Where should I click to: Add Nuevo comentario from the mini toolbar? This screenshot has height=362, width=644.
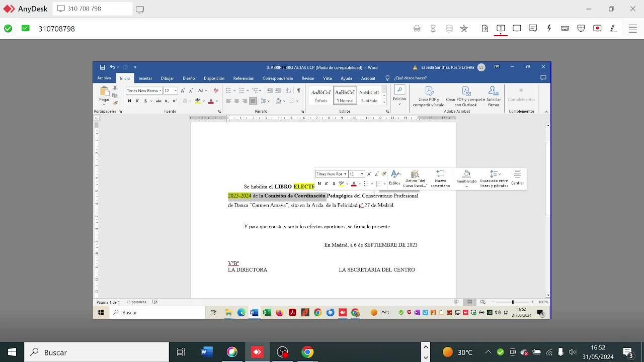coord(440,179)
